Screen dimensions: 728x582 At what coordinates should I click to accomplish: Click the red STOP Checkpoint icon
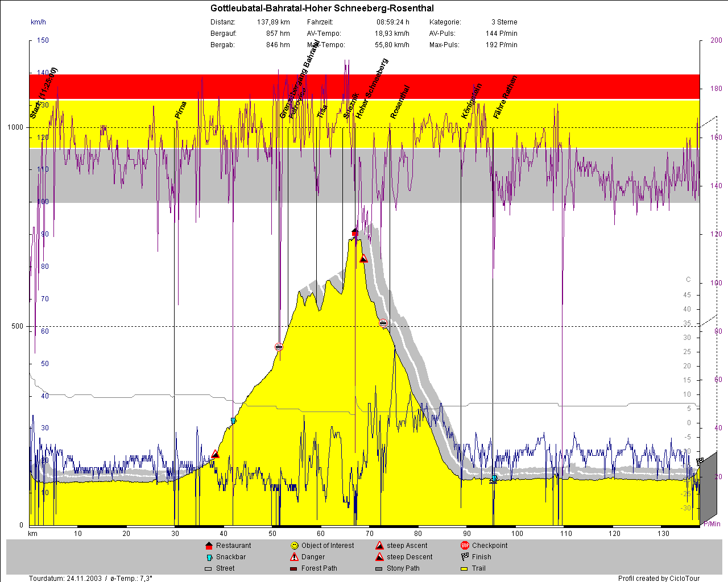tap(465, 546)
